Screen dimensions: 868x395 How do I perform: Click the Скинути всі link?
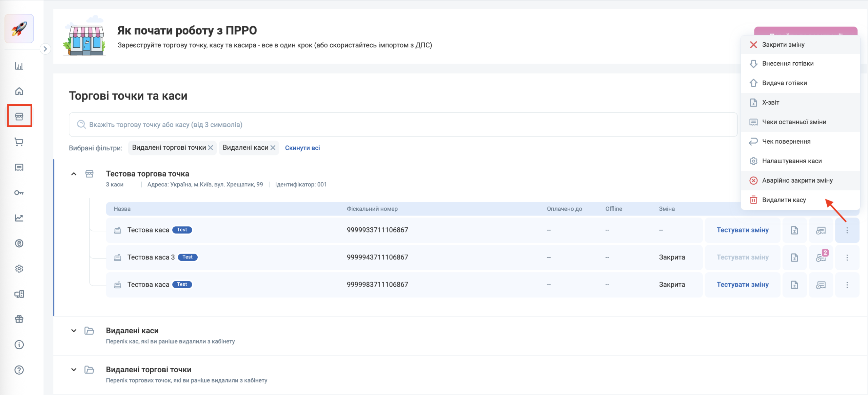(x=302, y=148)
